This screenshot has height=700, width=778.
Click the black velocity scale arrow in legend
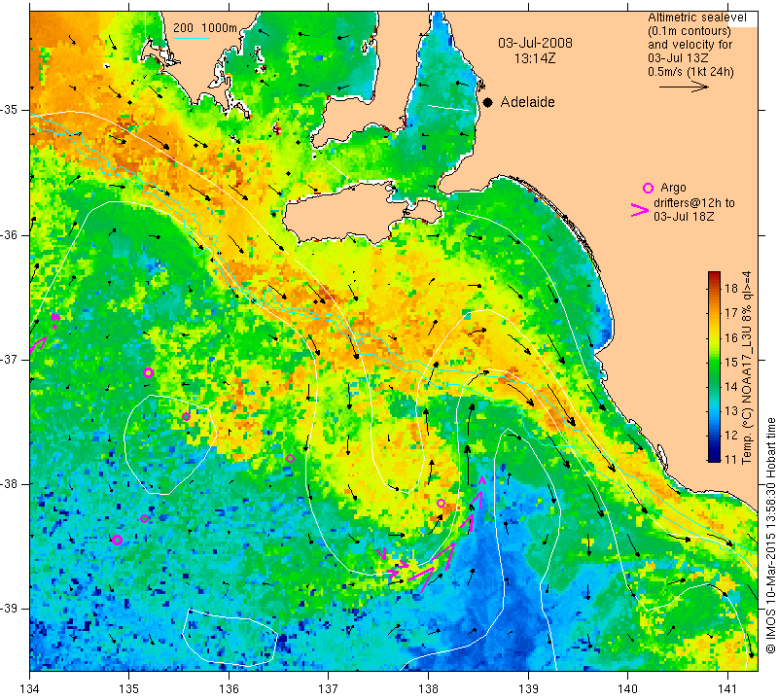point(684,87)
